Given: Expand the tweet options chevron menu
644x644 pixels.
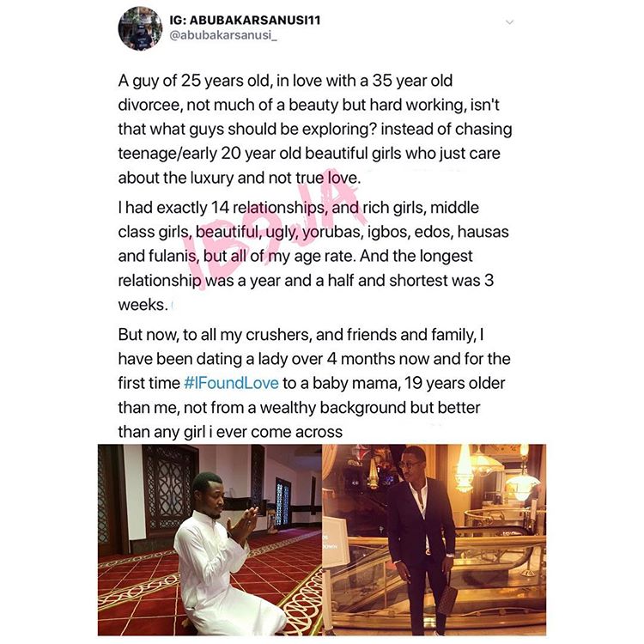Looking at the screenshot, I should point(509,22).
